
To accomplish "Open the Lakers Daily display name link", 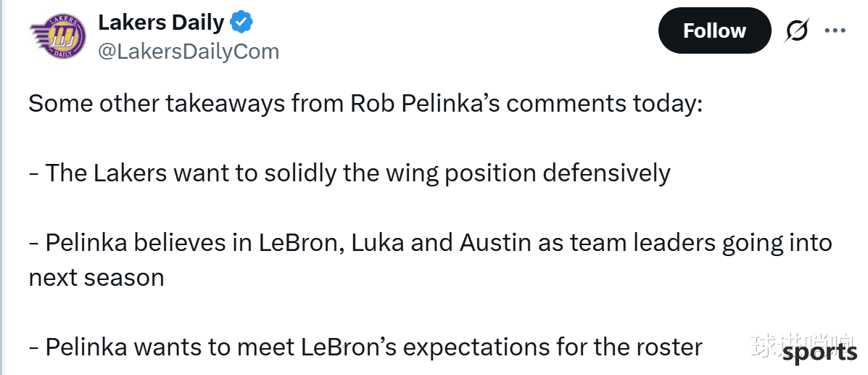I will pyautogui.click(x=161, y=22).
